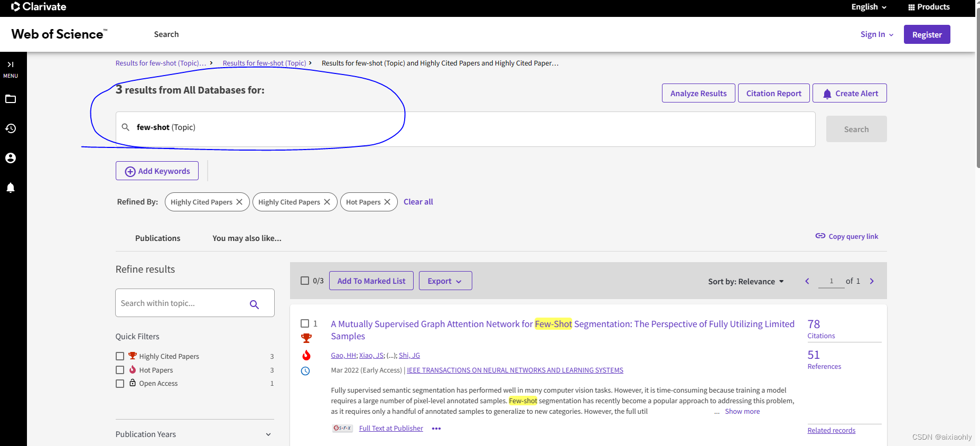Click the Web of Science logo
The height and width of the screenshot is (446, 980).
pos(59,34)
